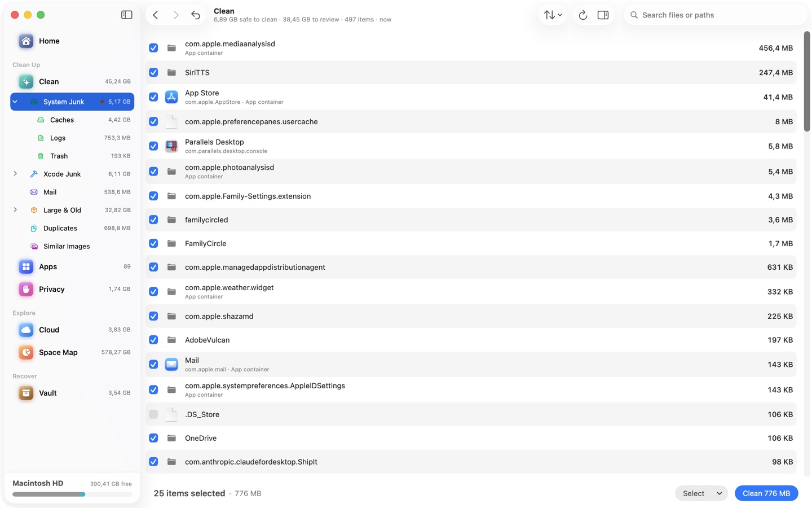Open the Vault archive icon
Viewport: 812px width, 508px height.
[26, 393]
